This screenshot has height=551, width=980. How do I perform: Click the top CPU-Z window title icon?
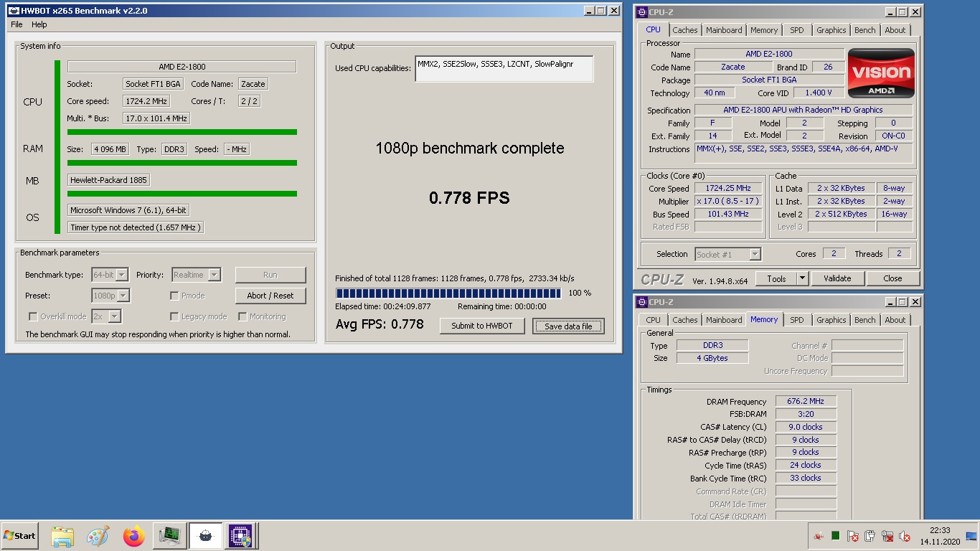tap(642, 11)
